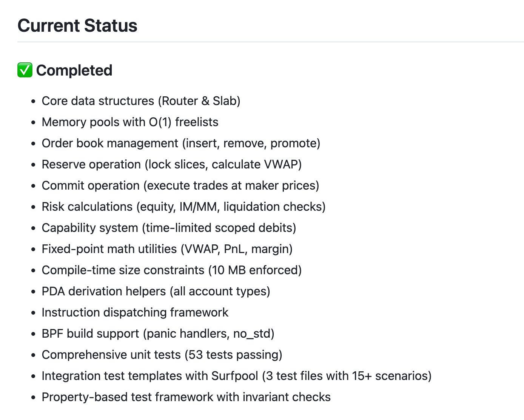
Task: Click Reserve operation list entry
Action: [171, 164]
